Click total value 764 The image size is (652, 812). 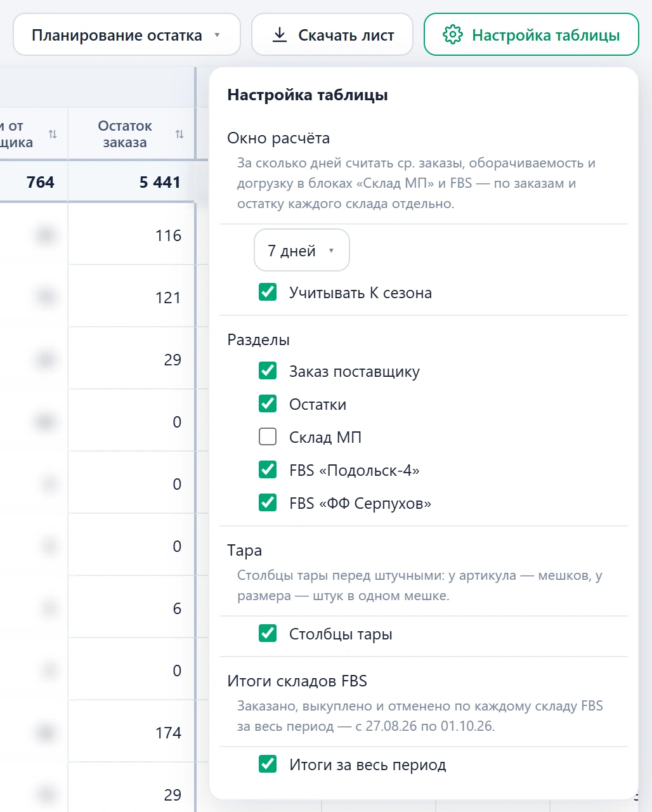40,182
